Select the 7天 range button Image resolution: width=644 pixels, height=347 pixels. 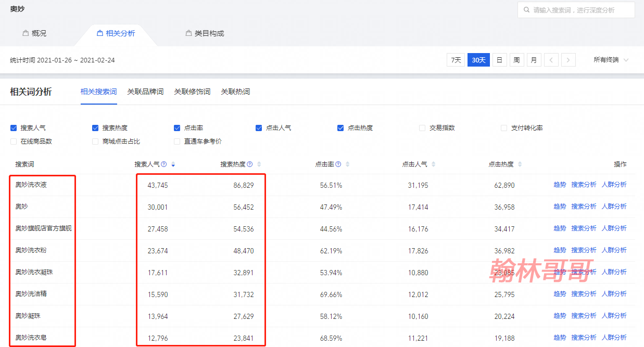click(456, 60)
